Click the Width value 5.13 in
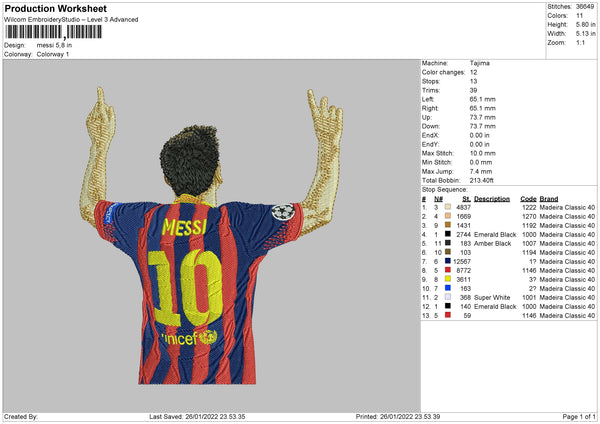600x424 pixels. 585,34
